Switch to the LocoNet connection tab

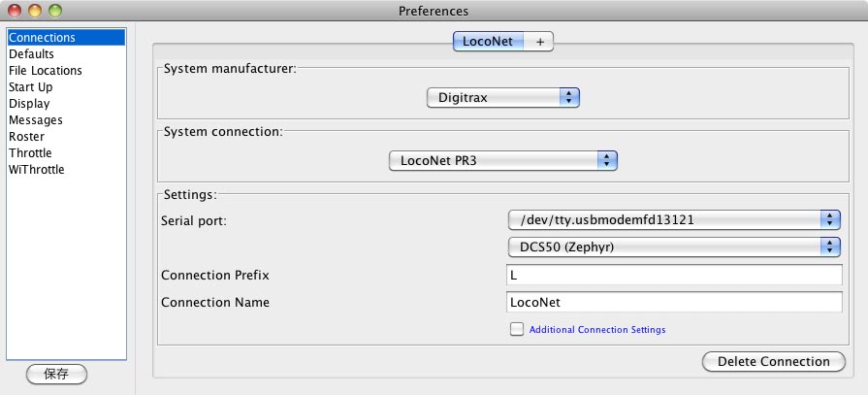click(x=488, y=42)
